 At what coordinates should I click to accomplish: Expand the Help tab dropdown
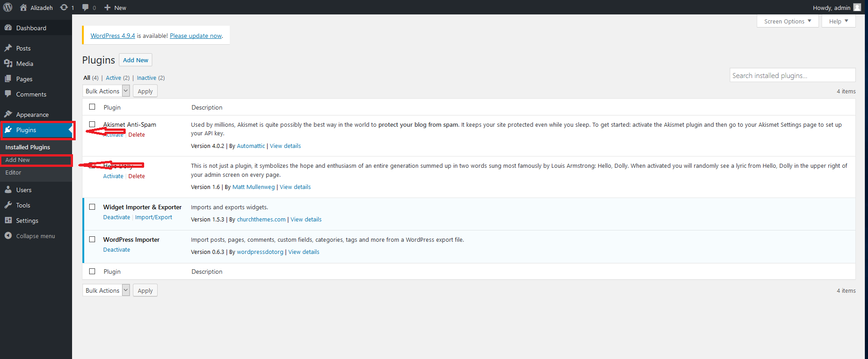coord(838,21)
